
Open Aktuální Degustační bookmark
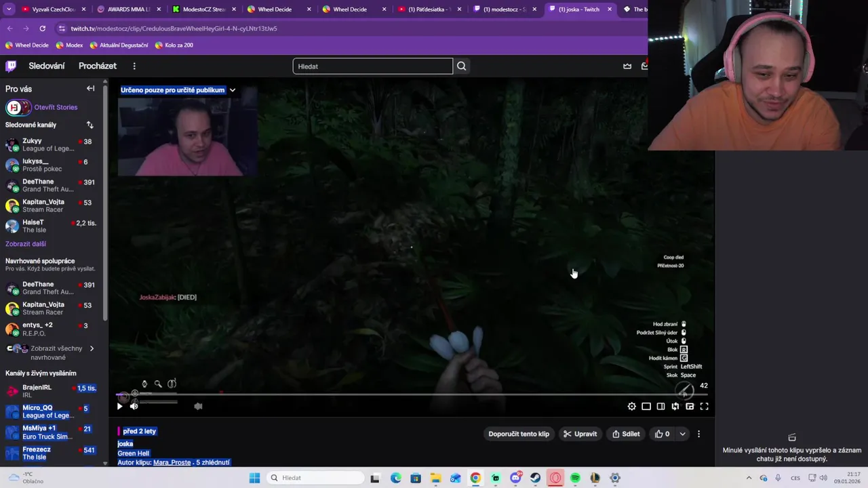[119, 45]
